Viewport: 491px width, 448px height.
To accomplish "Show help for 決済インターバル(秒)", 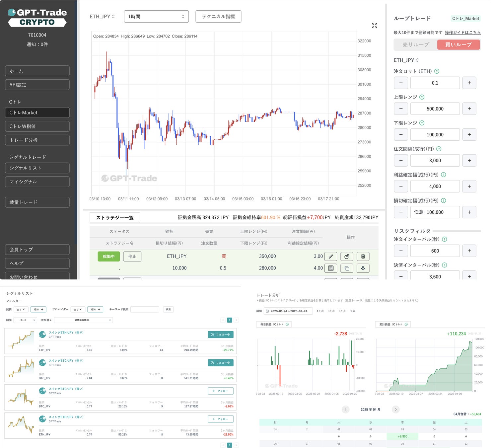I will click(445, 265).
